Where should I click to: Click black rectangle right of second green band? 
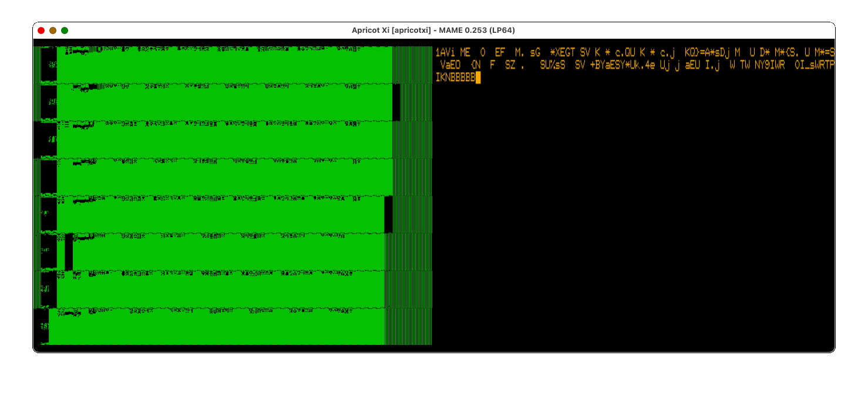click(x=396, y=103)
